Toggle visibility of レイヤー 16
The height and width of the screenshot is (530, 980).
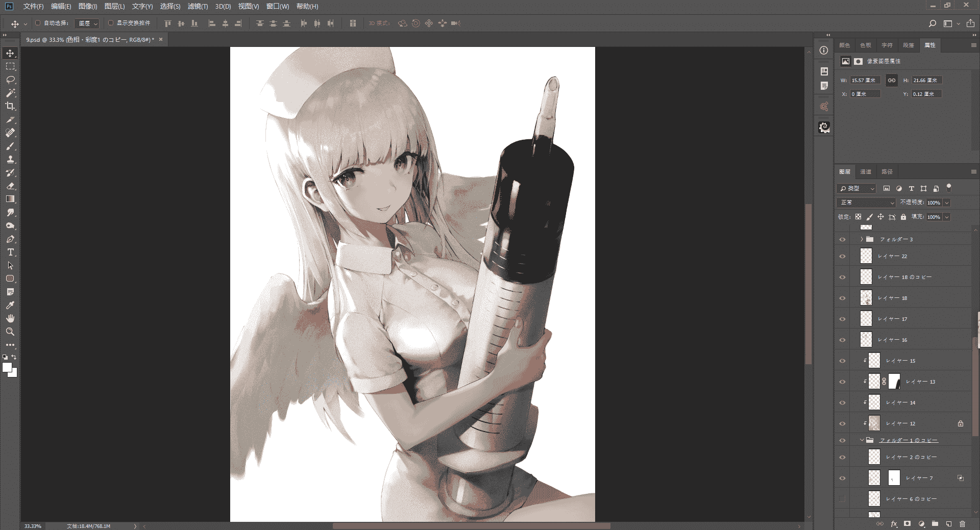[x=842, y=340]
